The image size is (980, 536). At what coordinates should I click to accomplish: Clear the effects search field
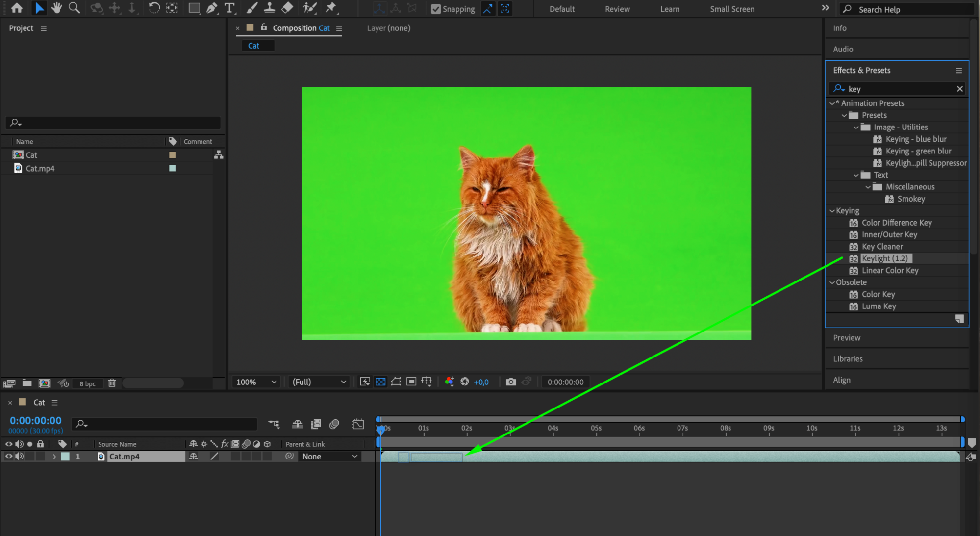959,89
